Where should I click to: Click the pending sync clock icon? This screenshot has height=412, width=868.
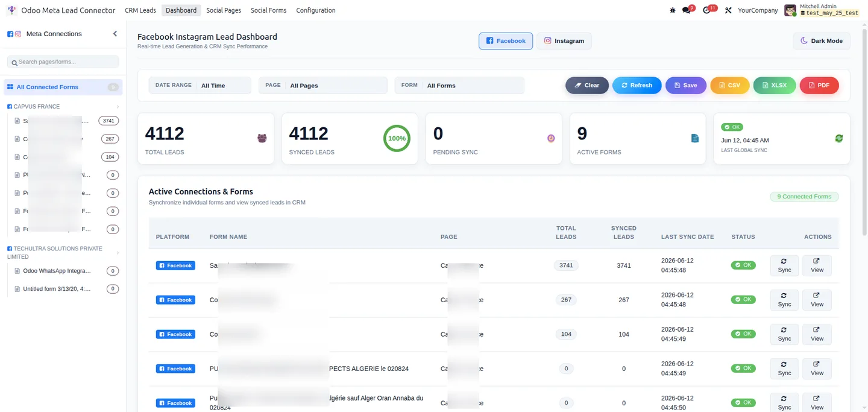[551, 138]
